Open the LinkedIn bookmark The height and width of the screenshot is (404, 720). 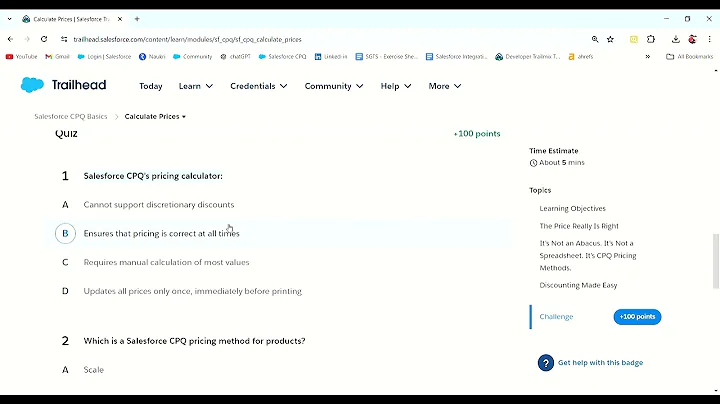point(331,56)
